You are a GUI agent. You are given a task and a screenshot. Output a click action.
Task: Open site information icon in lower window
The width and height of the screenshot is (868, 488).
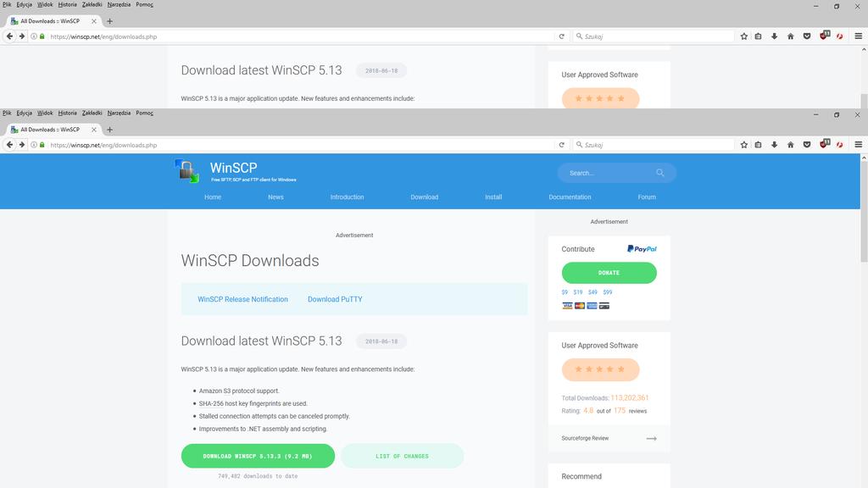coord(34,145)
